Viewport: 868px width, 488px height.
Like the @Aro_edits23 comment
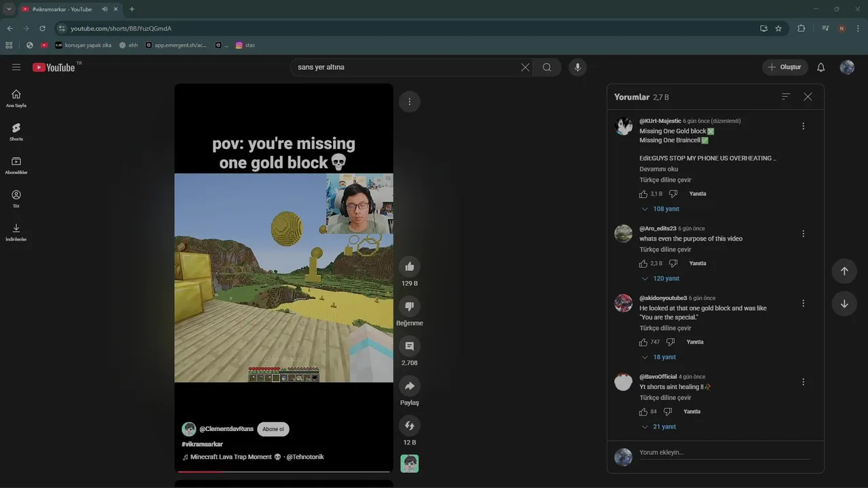[644, 264]
